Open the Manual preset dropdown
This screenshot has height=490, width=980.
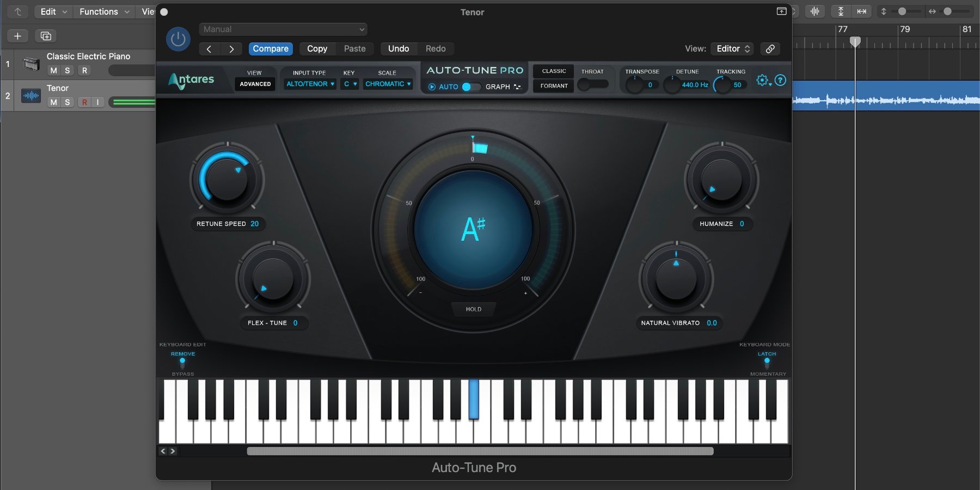point(283,29)
